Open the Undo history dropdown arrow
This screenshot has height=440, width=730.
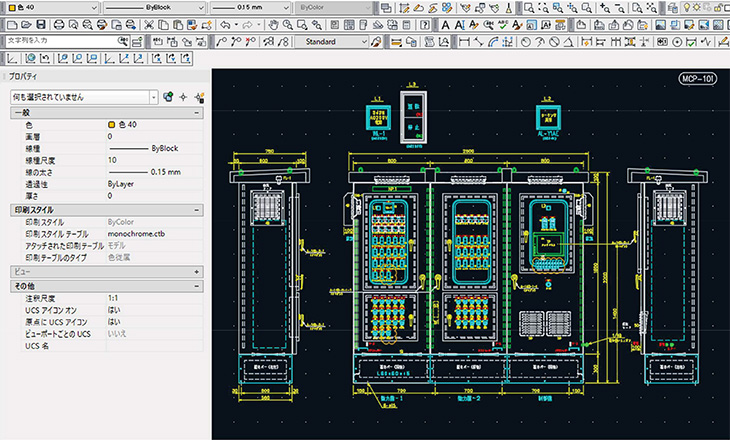tap(237, 25)
